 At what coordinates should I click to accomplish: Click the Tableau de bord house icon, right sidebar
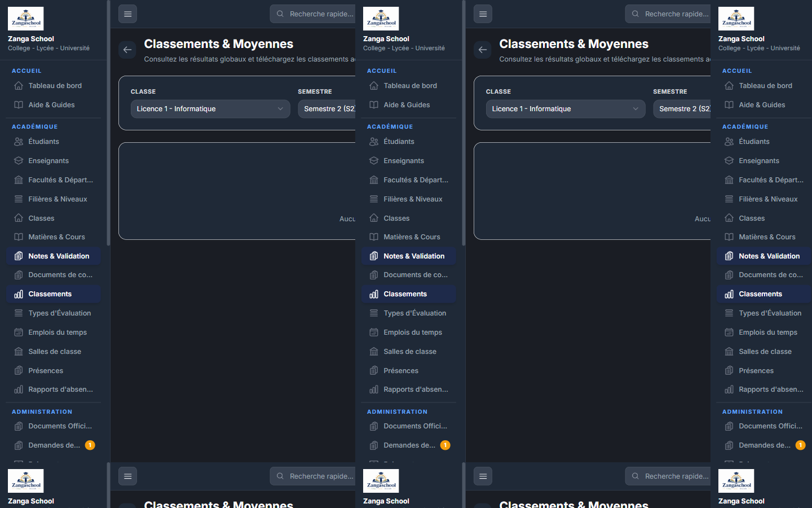[x=729, y=86]
